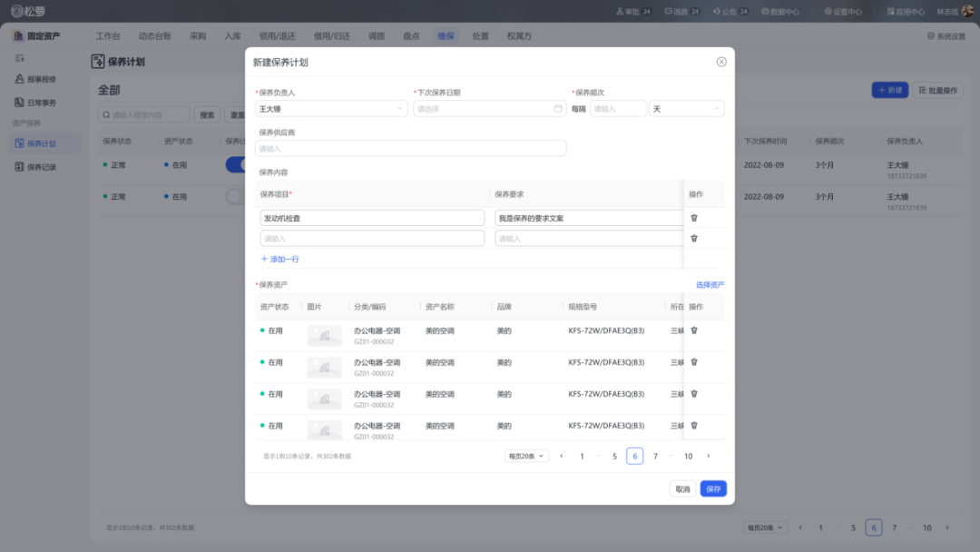Toggle the first row's plan switch
The width and height of the screenshot is (980, 552).
236,164
